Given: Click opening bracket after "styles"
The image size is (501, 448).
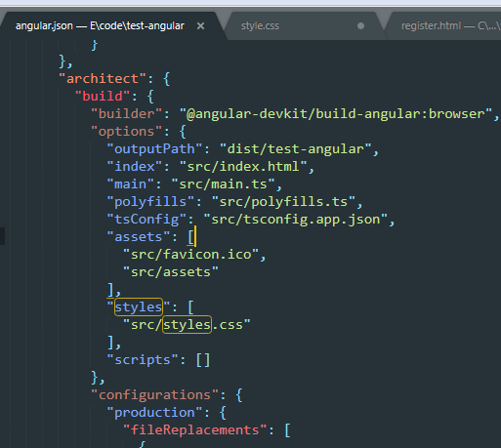Looking at the screenshot, I should click(190, 307).
